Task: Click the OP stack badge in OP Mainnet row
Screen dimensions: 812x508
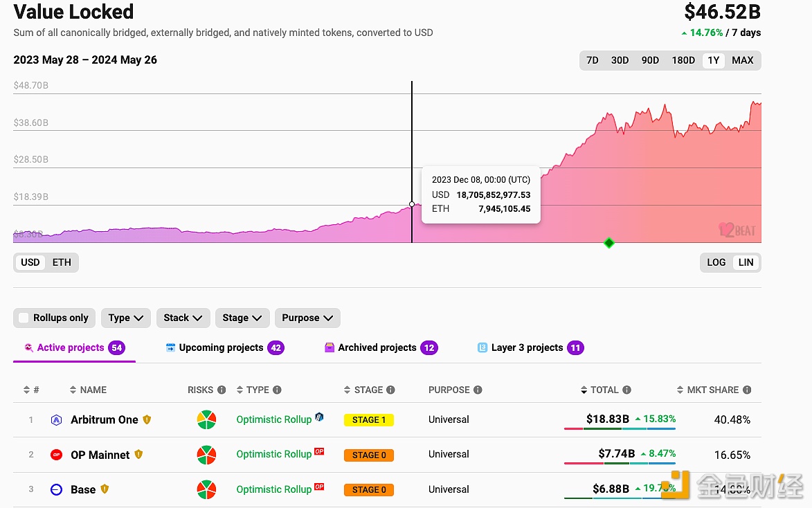Action: pos(319,451)
